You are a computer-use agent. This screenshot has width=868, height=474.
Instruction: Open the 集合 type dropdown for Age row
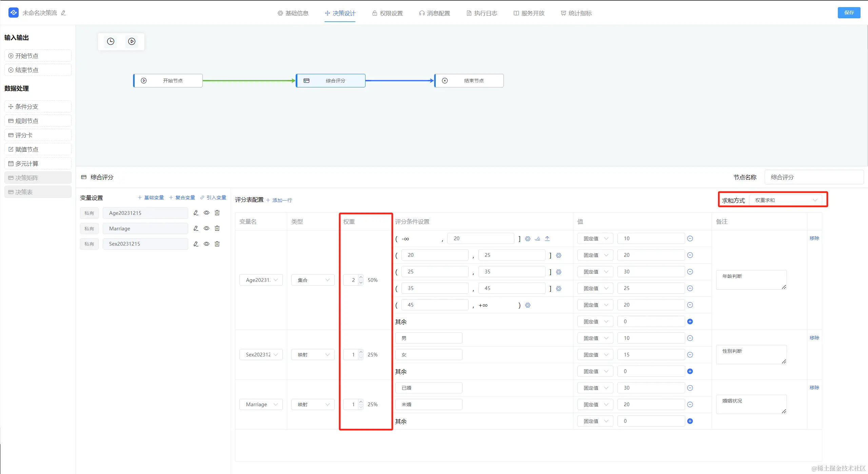point(313,280)
